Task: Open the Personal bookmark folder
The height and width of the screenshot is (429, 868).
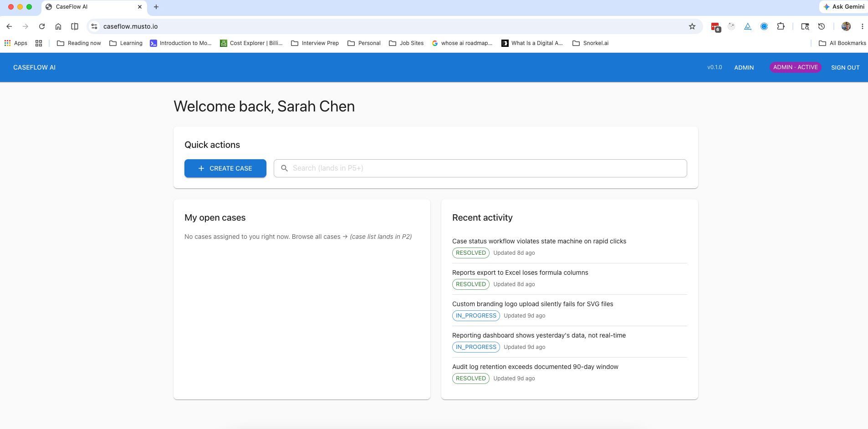Action: tap(364, 43)
